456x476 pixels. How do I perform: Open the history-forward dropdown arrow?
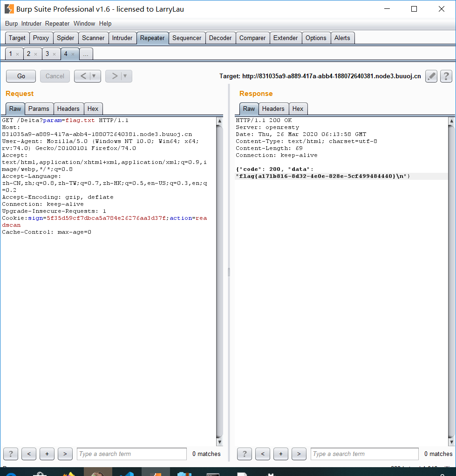point(125,76)
